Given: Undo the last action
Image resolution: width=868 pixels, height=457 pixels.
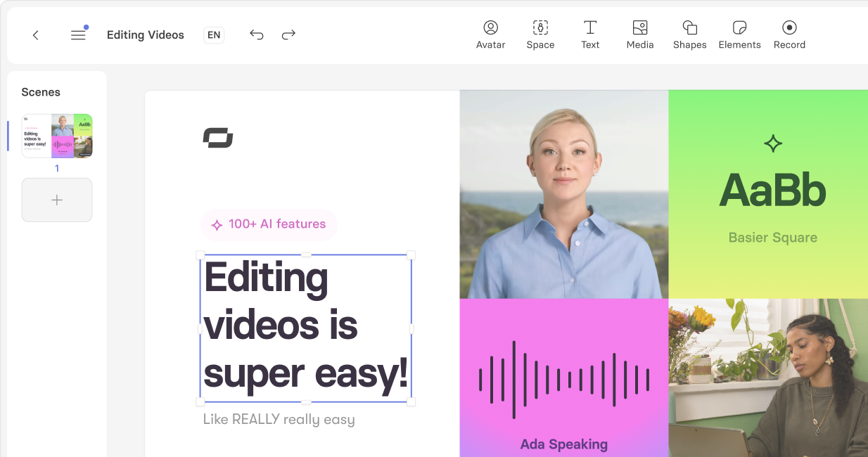Looking at the screenshot, I should (257, 35).
